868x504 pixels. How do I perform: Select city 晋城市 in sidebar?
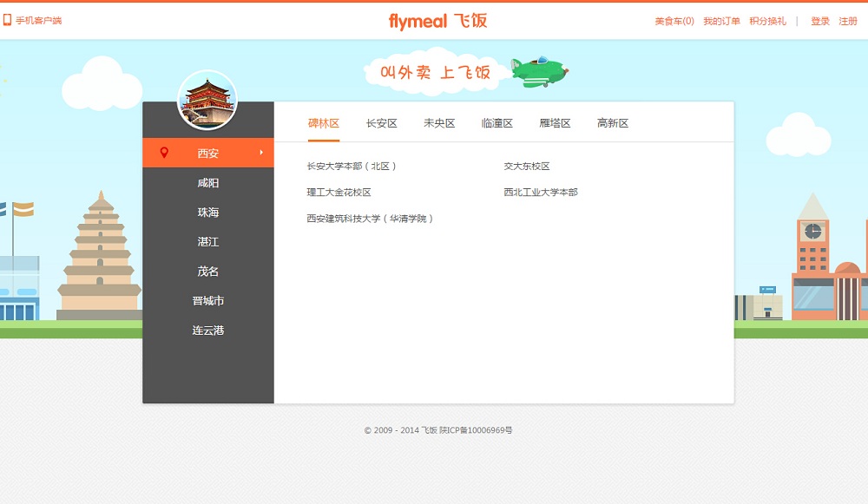(x=208, y=300)
